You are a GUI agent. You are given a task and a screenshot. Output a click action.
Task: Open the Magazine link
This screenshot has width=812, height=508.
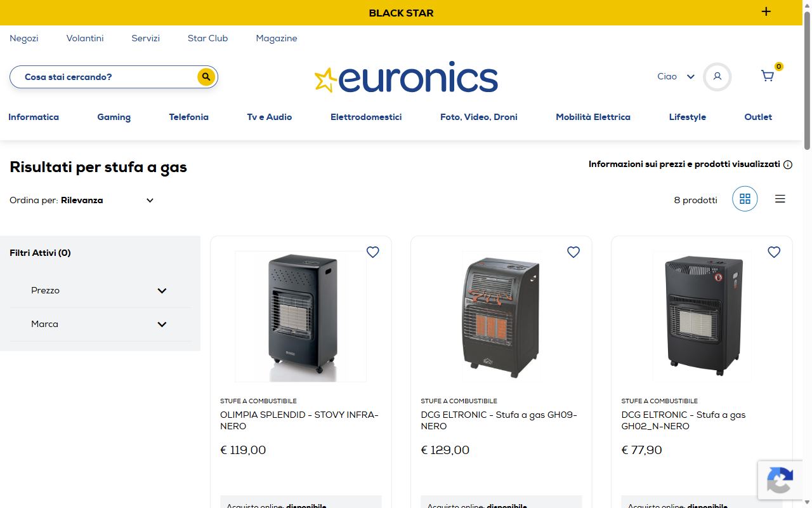pos(277,38)
